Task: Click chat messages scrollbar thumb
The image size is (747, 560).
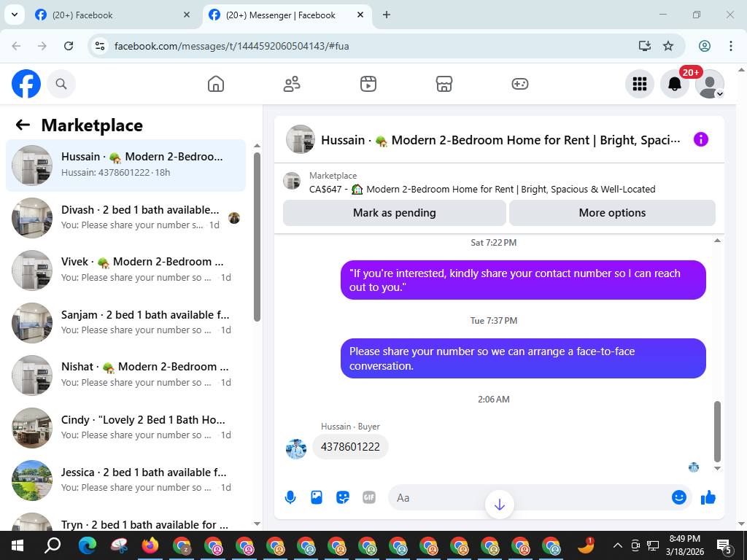Action: (718, 432)
